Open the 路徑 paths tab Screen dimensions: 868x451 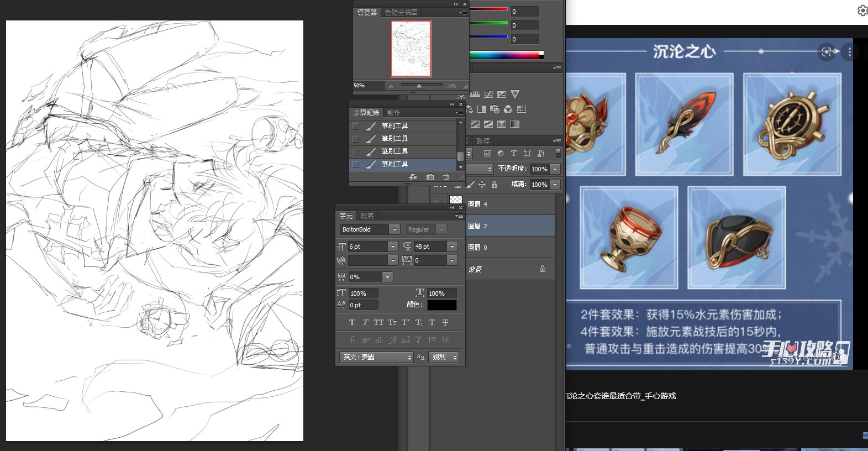coord(483,141)
